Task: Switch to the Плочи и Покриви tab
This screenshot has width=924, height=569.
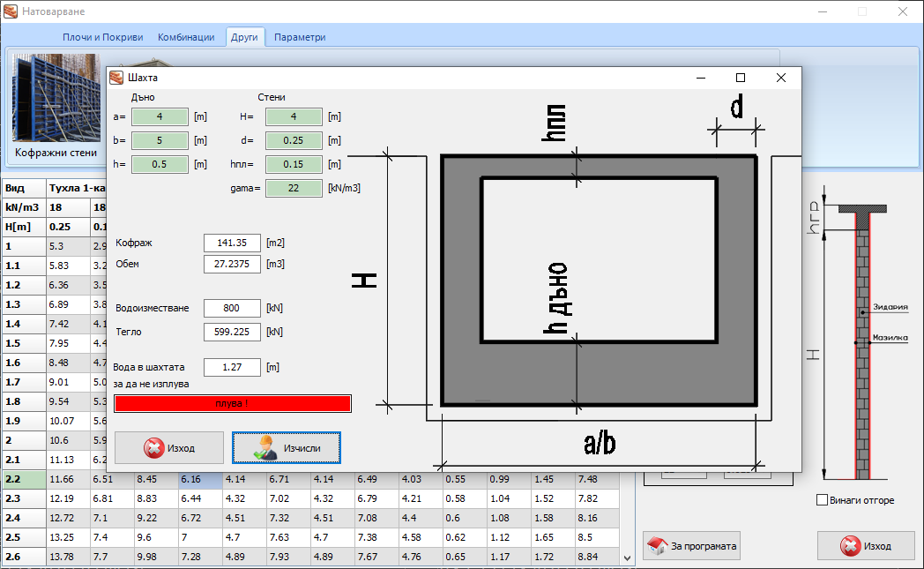Action: tap(102, 37)
